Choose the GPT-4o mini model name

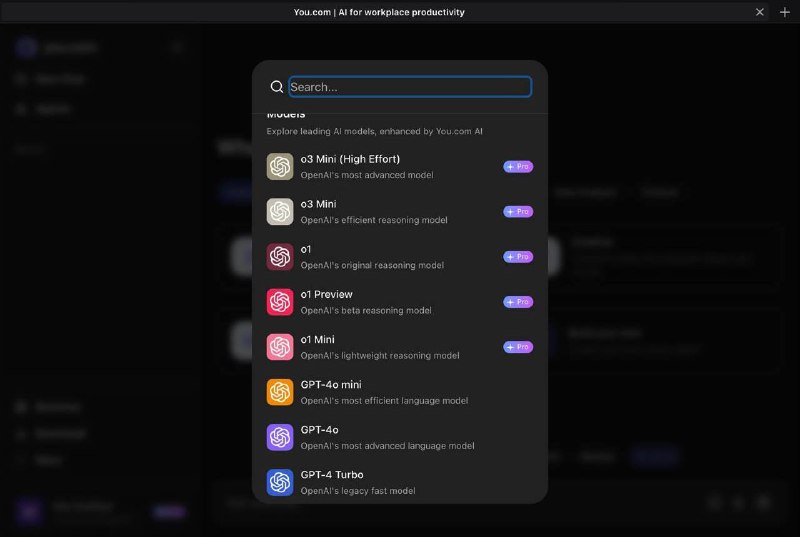tap(331, 385)
